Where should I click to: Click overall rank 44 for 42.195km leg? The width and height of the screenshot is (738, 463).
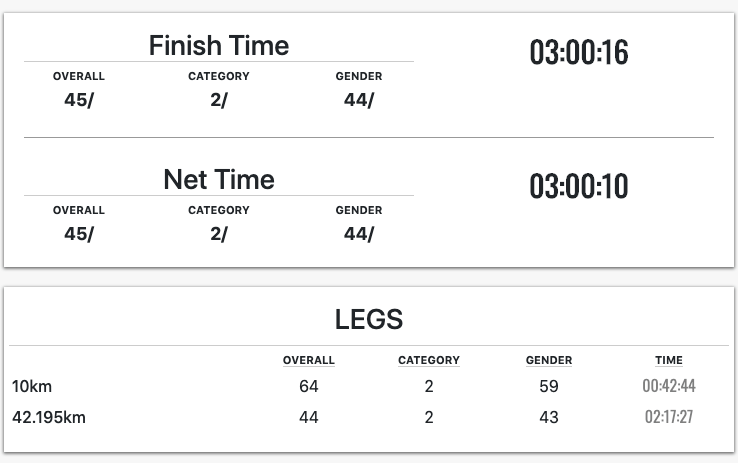point(309,417)
